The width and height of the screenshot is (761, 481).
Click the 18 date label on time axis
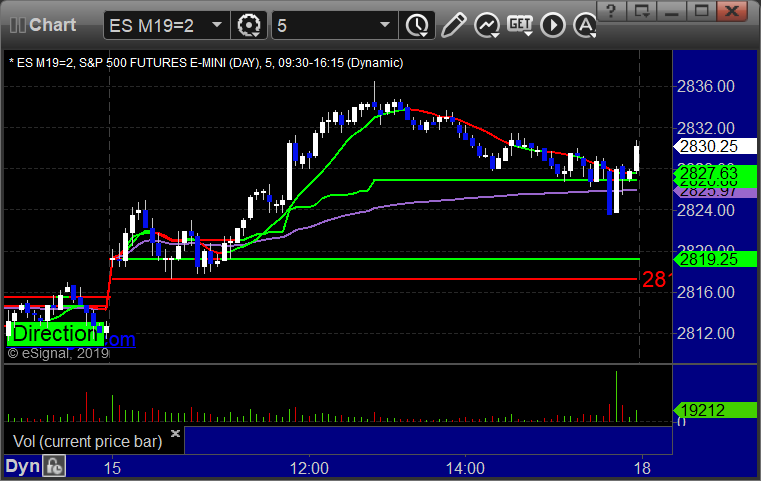[x=642, y=468]
